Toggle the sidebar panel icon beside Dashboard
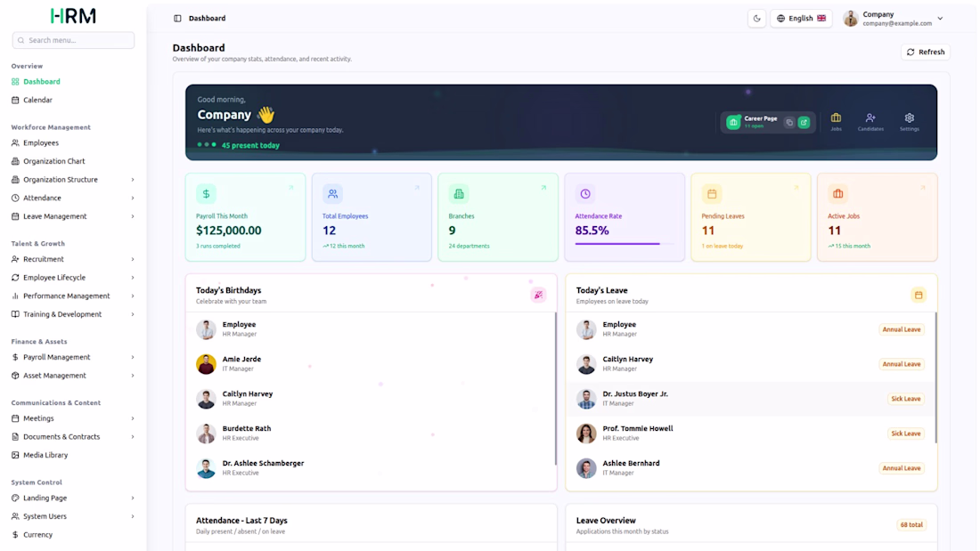The height and width of the screenshot is (551, 980). pos(177,18)
